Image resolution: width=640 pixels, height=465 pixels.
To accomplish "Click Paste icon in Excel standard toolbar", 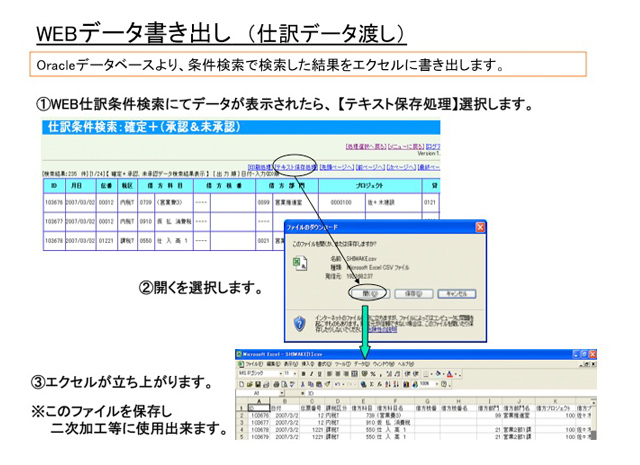I will pos(319,384).
